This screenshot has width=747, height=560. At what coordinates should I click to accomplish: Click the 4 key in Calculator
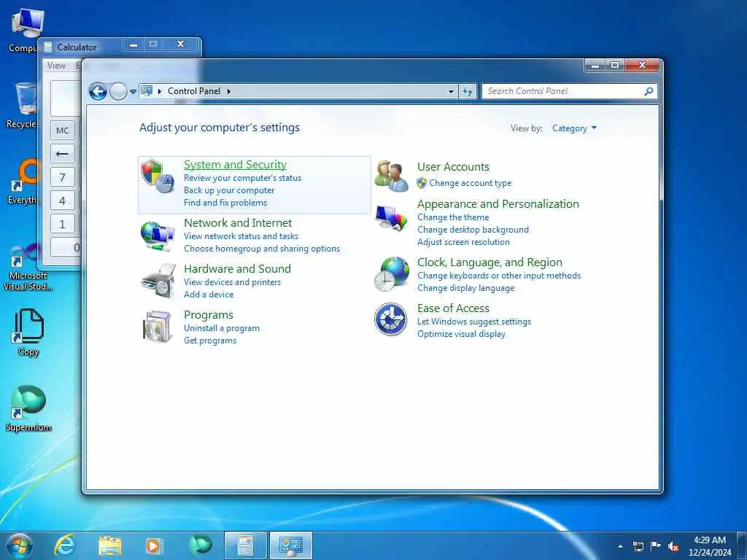coord(63,201)
